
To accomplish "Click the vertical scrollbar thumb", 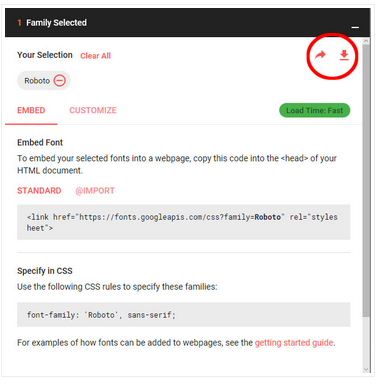I will [366, 180].
